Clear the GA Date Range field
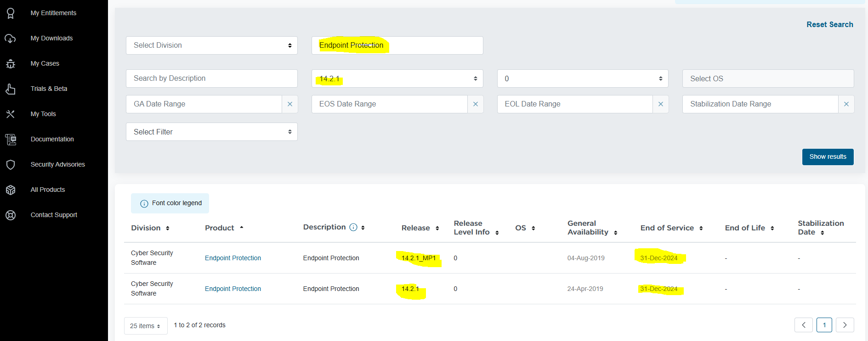The height and width of the screenshot is (341, 868). point(290,104)
